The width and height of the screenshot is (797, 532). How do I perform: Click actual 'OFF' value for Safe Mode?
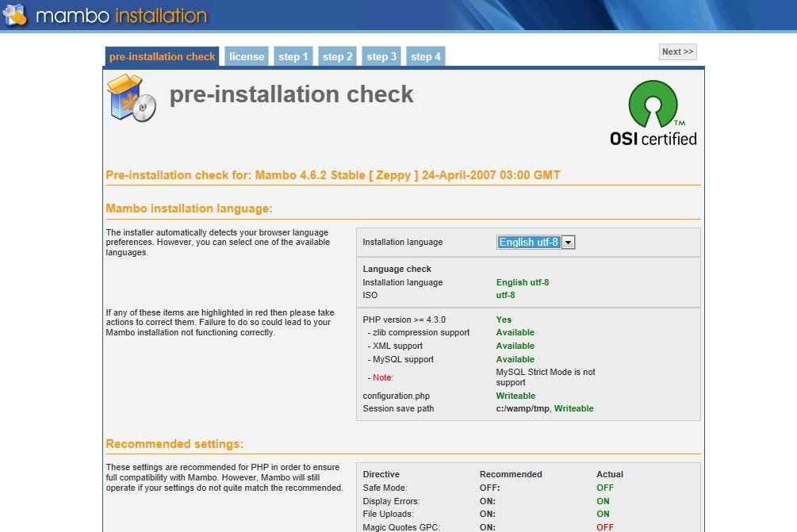(605, 488)
